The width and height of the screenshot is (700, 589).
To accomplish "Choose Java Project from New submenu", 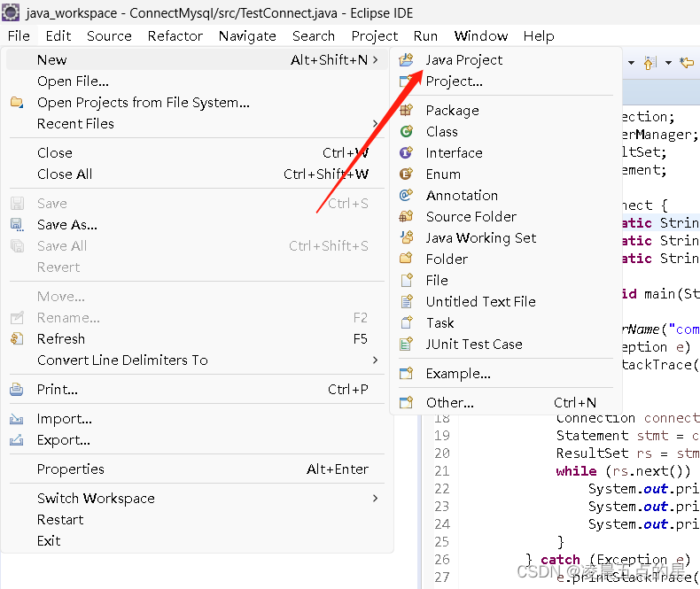I will click(x=506, y=59).
